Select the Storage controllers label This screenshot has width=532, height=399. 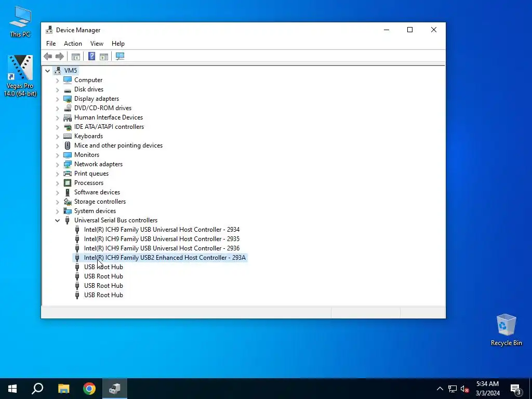100,202
